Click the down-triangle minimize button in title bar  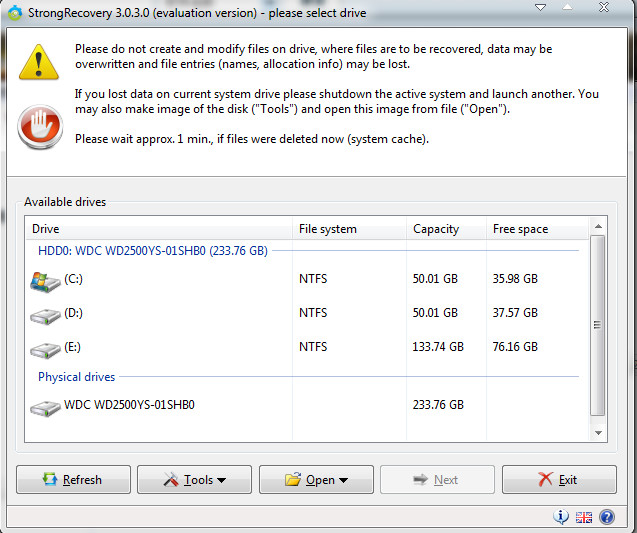pyautogui.click(x=540, y=7)
